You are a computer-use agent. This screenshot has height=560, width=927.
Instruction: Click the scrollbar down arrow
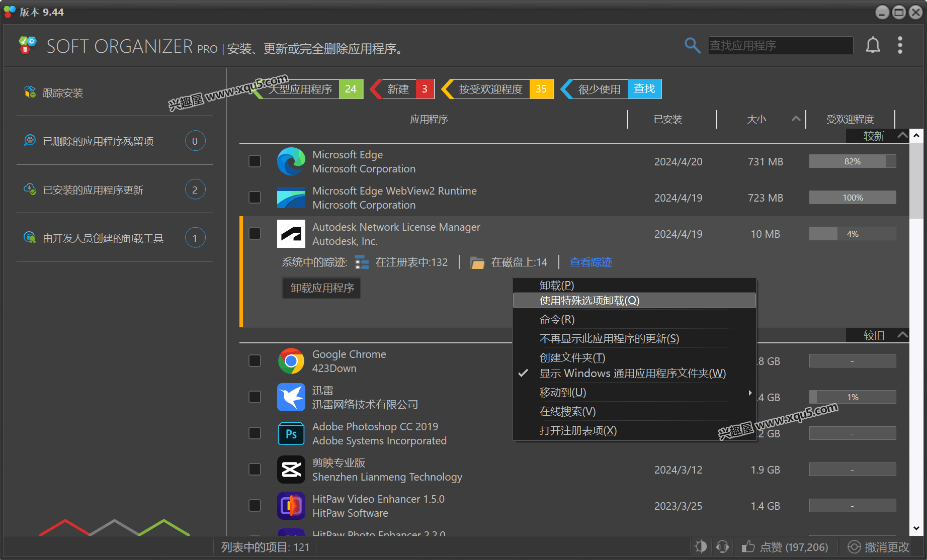coord(916,528)
